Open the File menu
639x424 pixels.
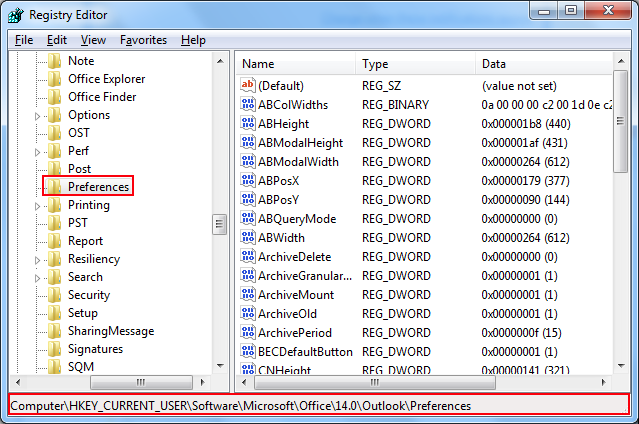tap(24, 40)
